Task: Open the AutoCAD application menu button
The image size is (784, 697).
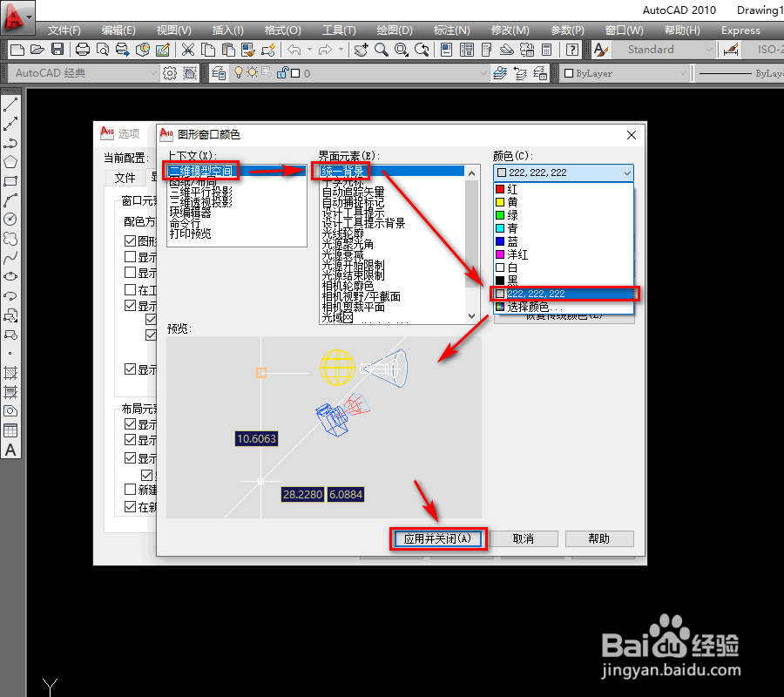Action: [18, 17]
